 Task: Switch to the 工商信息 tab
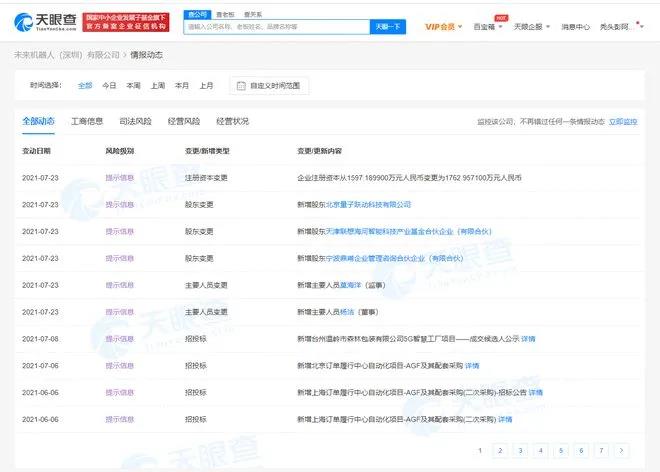coord(87,122)
